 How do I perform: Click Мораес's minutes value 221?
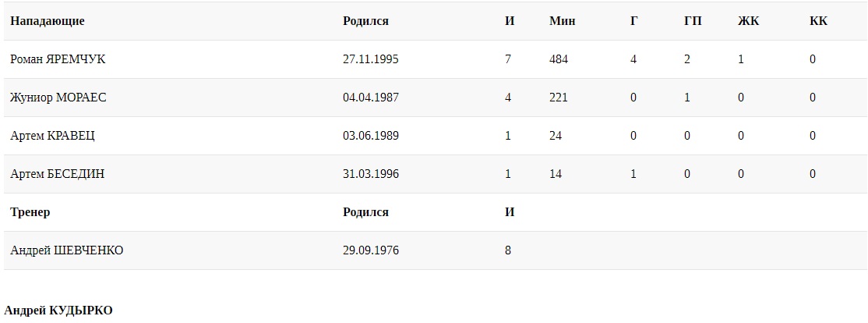pyautogui.click(x=559, y=98)
